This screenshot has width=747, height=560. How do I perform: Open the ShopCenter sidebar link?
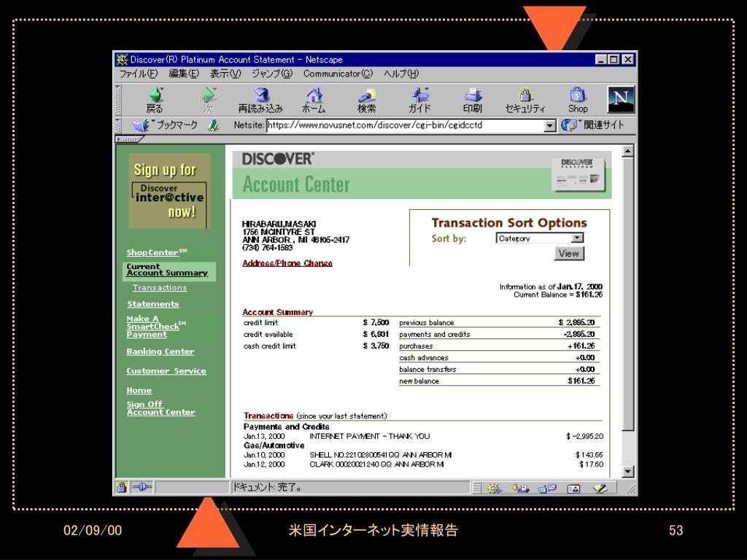(x=156, y=252)
